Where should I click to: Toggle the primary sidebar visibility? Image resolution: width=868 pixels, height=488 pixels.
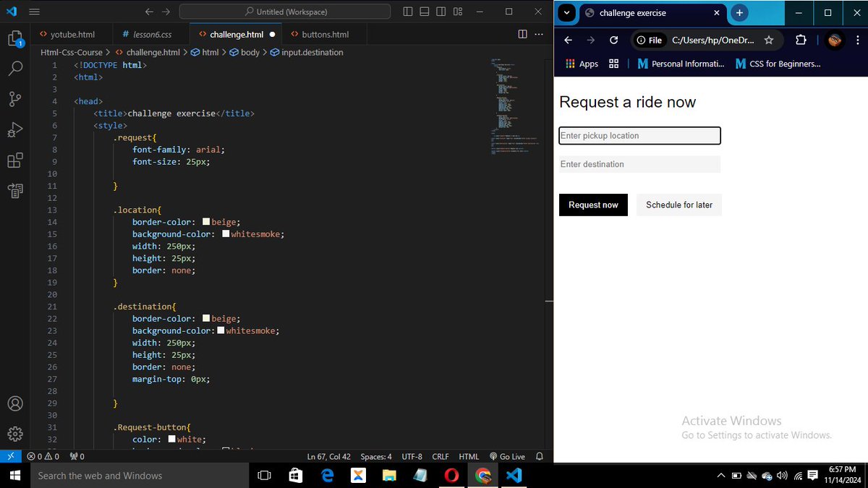[407, 12]
